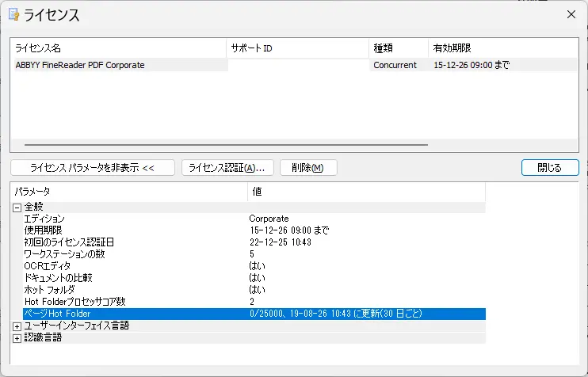The image size is (588, 377).
Task: Click the Concurrent type cell
Action: pyautogui.click(x=395, y=65)
